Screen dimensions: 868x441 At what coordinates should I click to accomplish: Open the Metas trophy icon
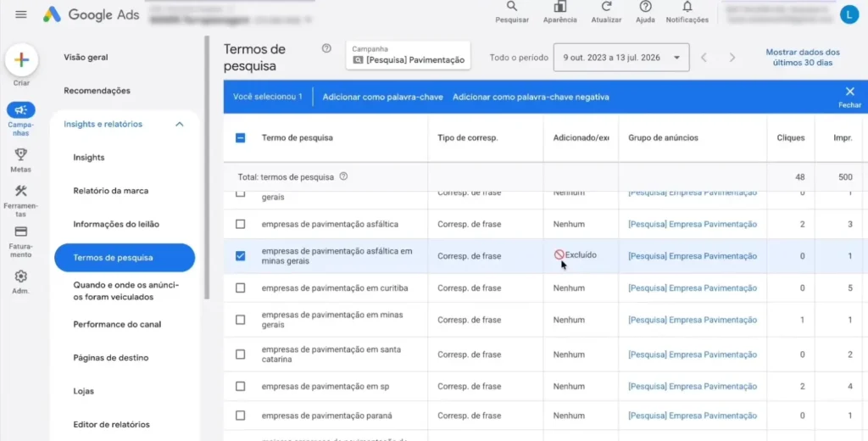pyautogui.click(x=21, y=154)
